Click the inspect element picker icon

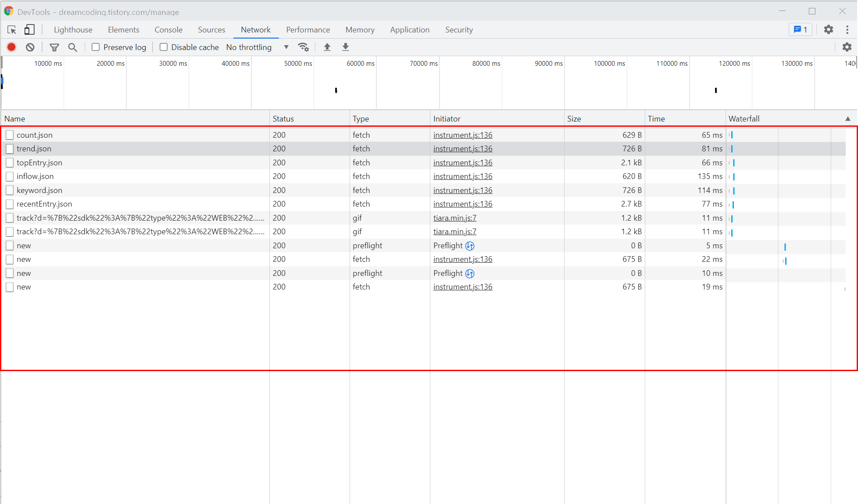point(12,30)
